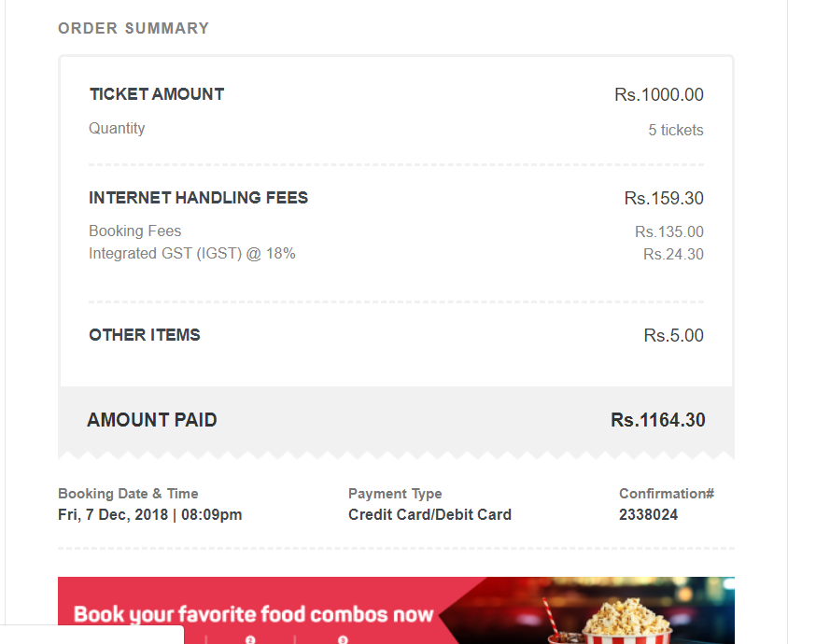Select step 2 circle icon in banner

coord(250,640)
